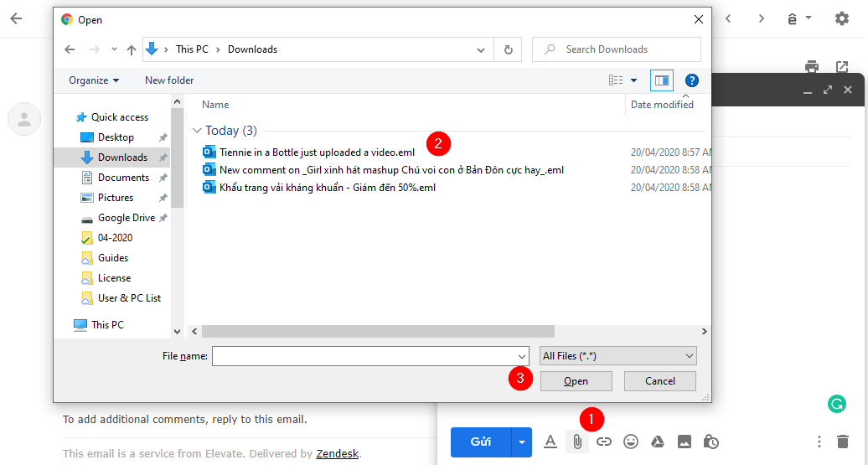Screen dimensions: 868x465
Task: Collapse the Today group chevron
Action: pos(197,131)
